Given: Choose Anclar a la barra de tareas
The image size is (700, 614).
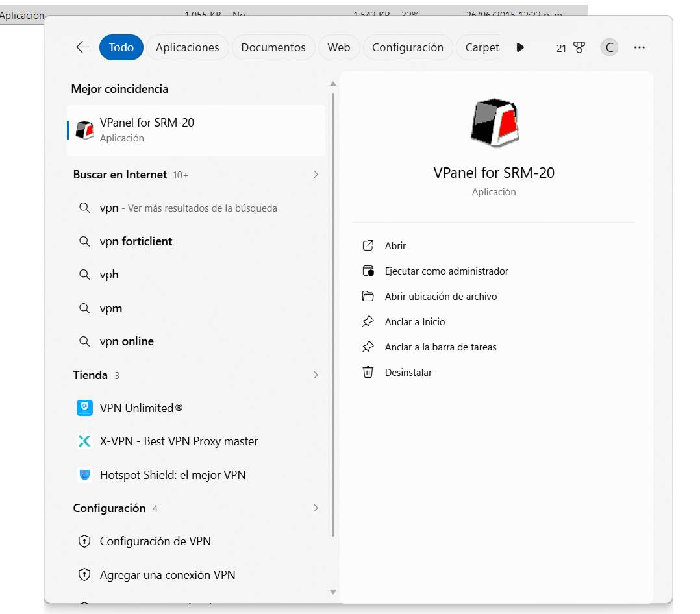Looking at the screenshot, I should tap(440, 347).
